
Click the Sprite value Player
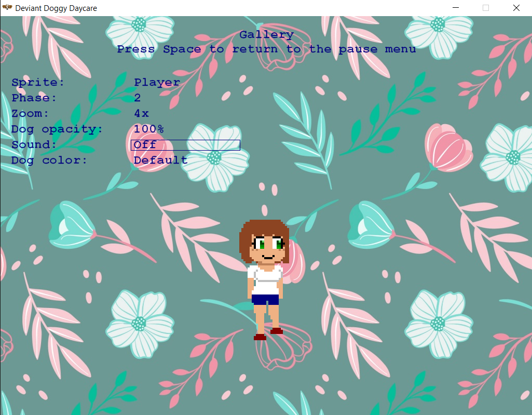157,83
